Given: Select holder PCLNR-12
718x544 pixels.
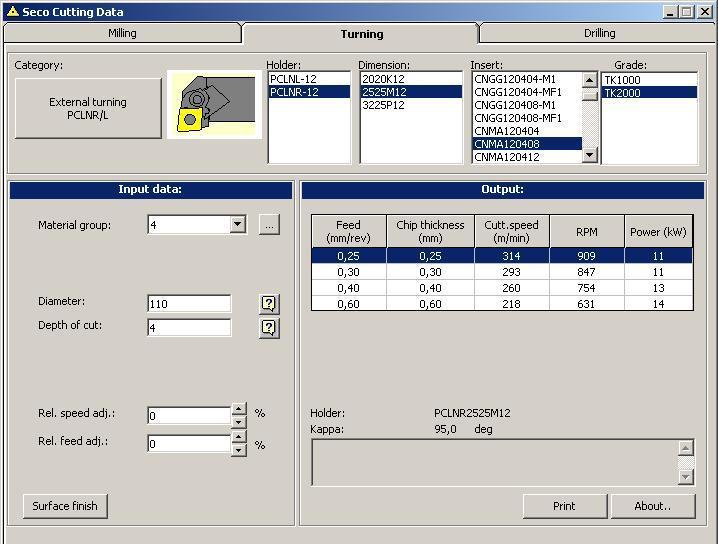Looking at the screenshot, I should pos(309,92).
